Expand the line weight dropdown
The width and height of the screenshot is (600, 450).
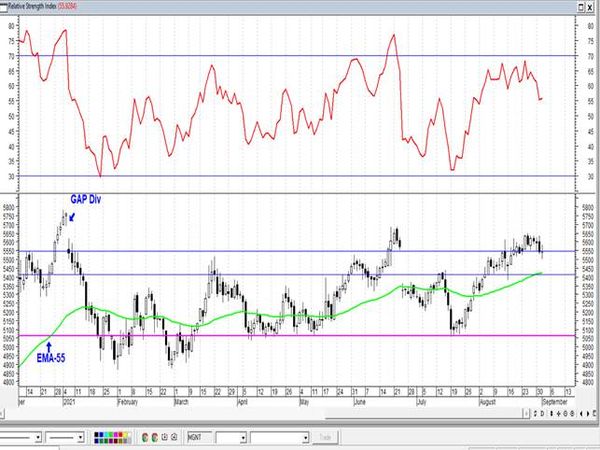(x=80, y=437)
